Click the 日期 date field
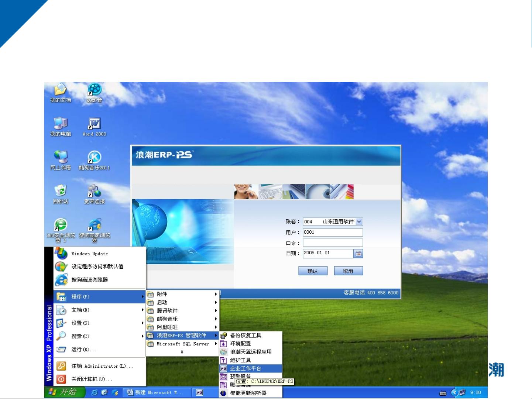The height and width of the screenshot is (399, 532). tap(328, 253)
